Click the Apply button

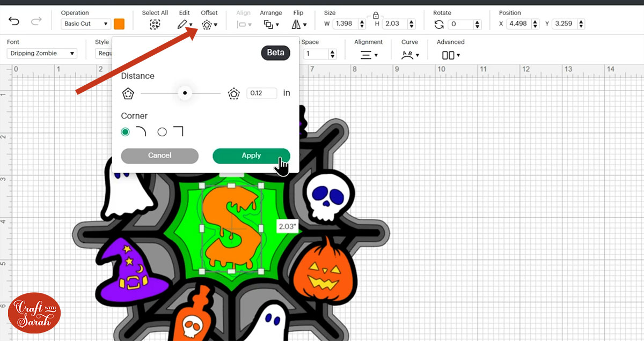[251, 155]
